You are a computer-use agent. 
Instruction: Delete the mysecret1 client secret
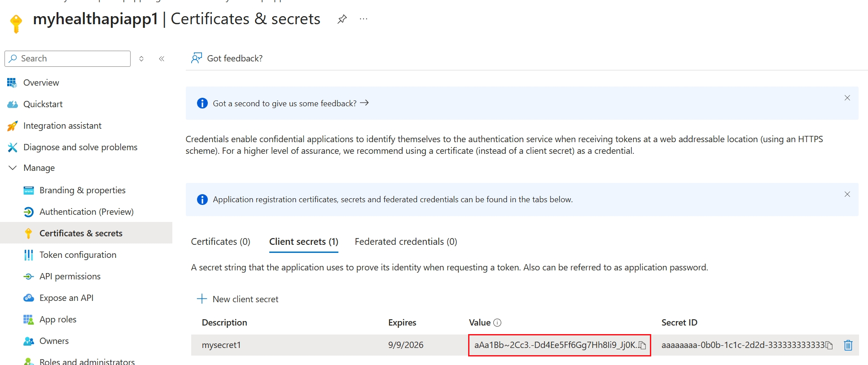pyautogui.click(x=848, y=345)
